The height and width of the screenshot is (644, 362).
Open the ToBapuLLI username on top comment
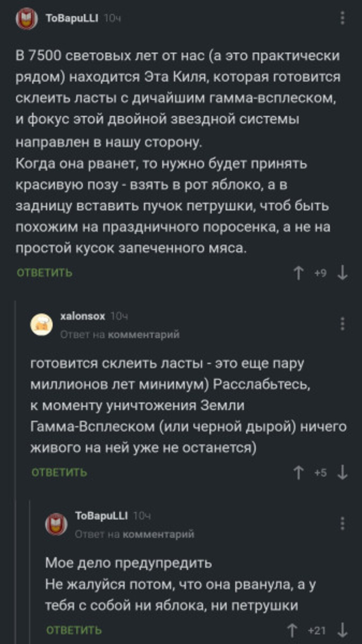pos(72,18)
